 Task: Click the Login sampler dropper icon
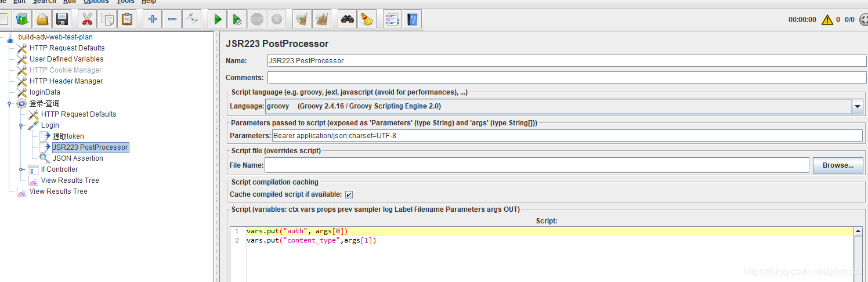(34, 125)
